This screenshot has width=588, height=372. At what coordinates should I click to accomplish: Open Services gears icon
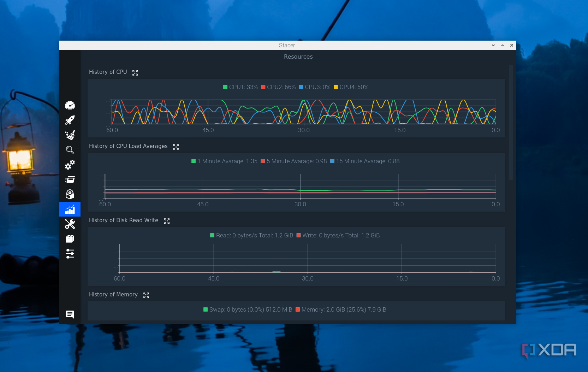point(70,165)
